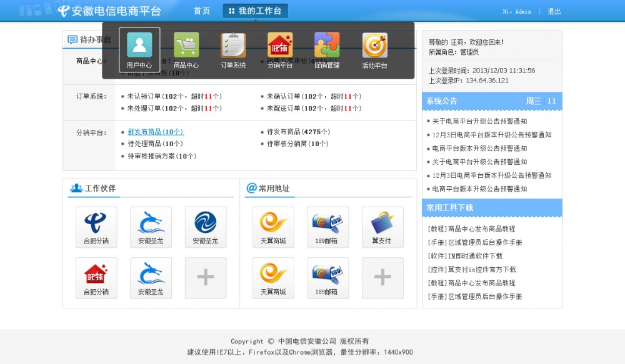
Task: Download [控件]翼支付ie控件官方下载
Action: point(471,270)
